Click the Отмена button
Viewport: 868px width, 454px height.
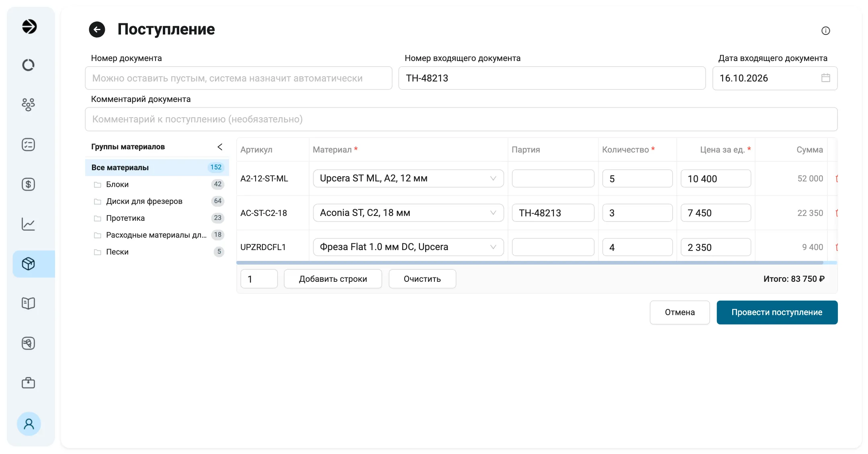click(x=680, y=312)
